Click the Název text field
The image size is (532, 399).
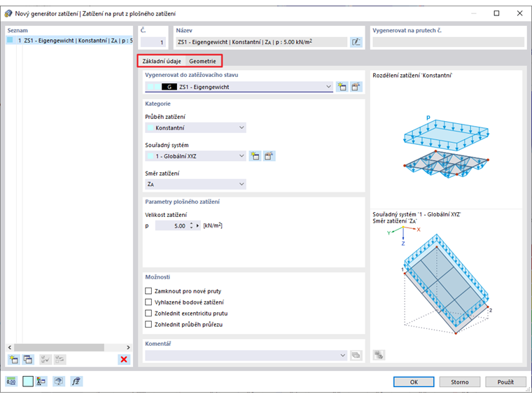click(x=262, y=42)
